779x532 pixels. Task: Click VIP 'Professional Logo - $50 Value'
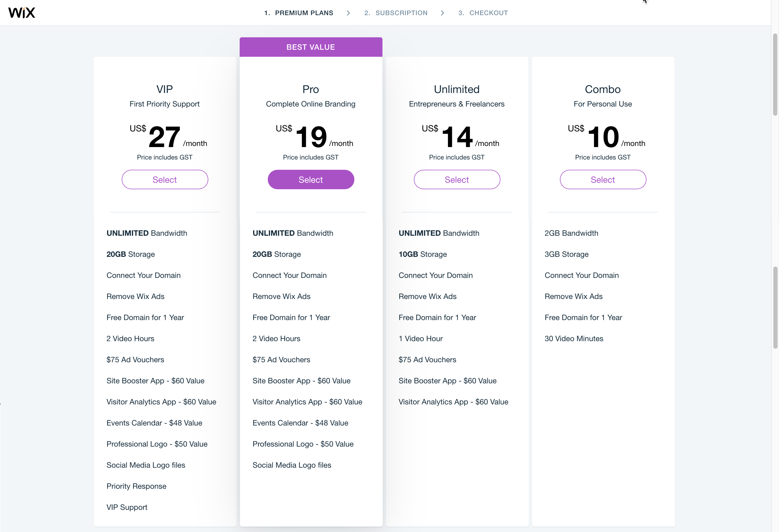pos(157,444)
